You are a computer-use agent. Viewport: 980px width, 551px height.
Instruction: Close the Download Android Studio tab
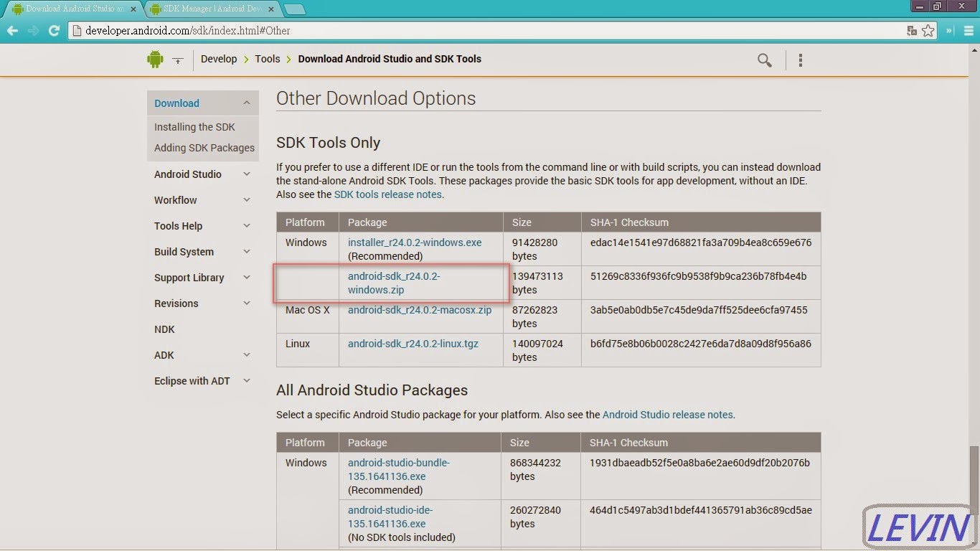click(133, 9)
